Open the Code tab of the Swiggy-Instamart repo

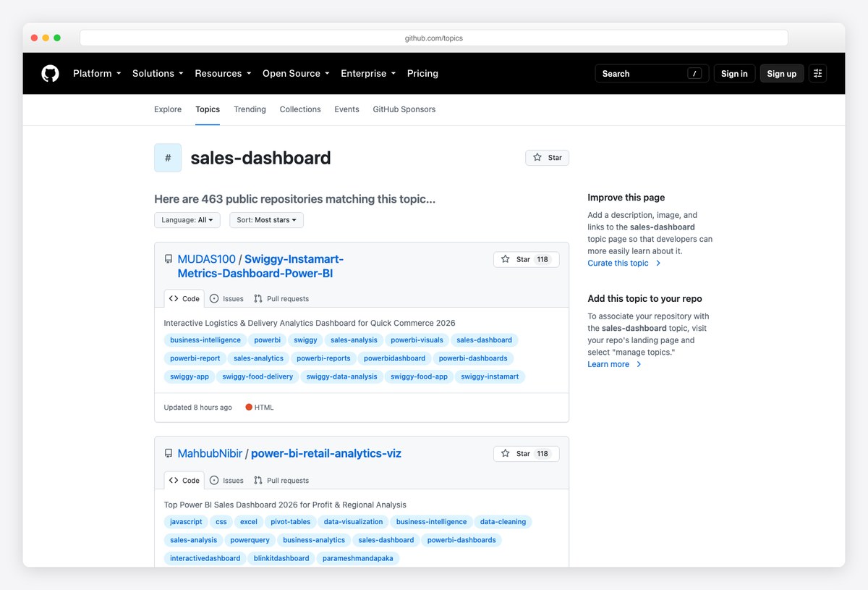point(184,298)
